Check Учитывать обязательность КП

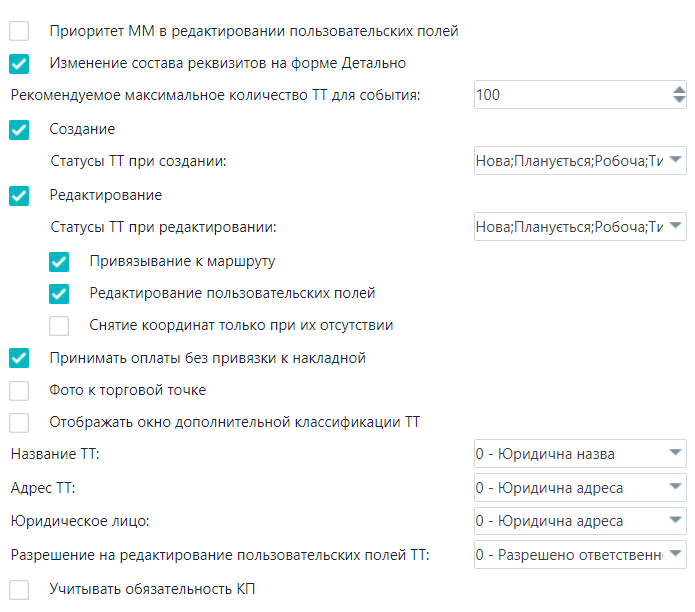click(x=19, y=589)
